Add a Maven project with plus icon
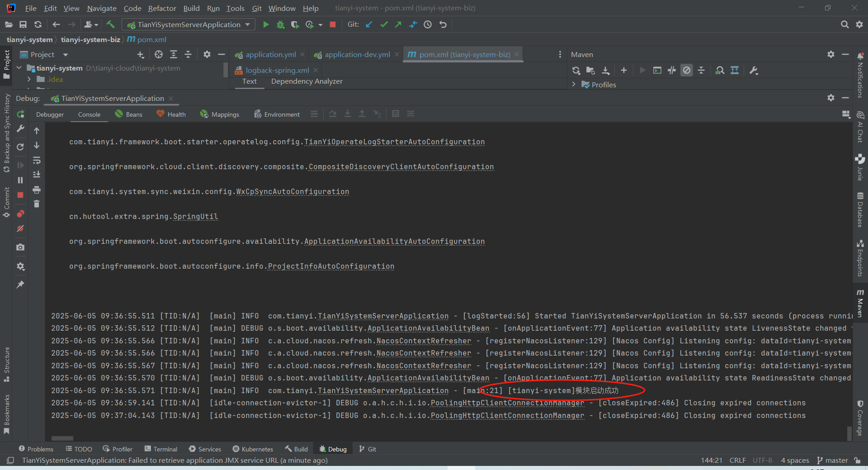The height and width of the screenshot is (470, 868). (x=624, y=70)
